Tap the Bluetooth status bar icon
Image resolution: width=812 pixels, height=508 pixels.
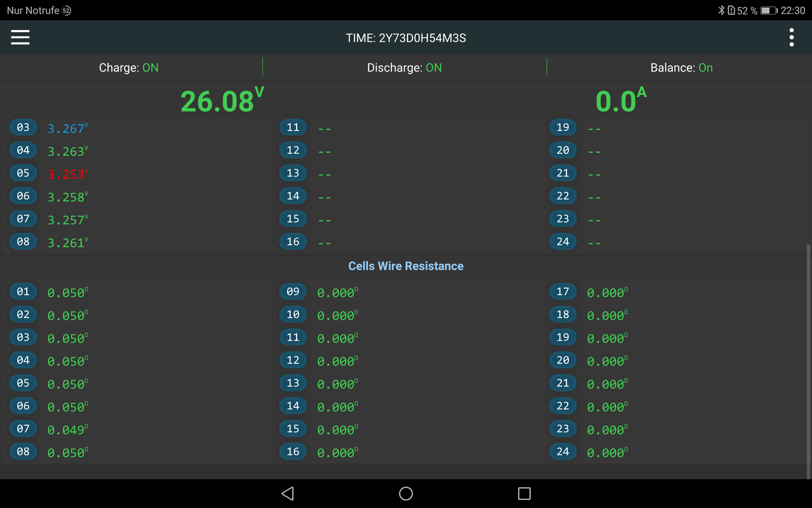click(721, 10)
